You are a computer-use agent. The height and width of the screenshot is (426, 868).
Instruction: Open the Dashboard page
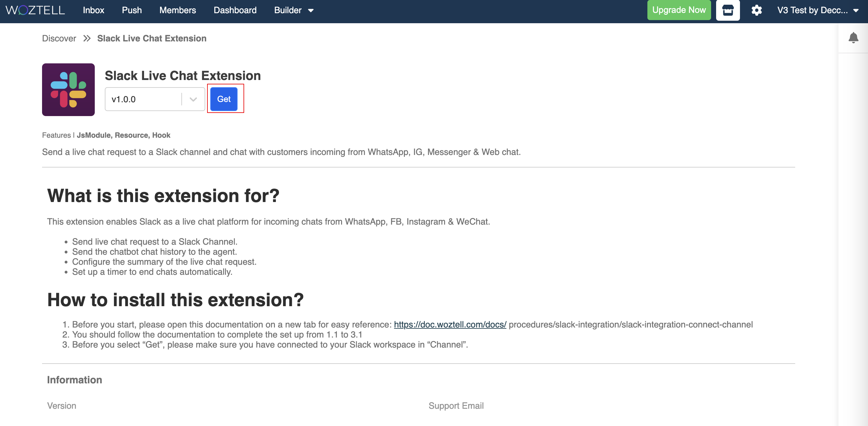(235, 10)
